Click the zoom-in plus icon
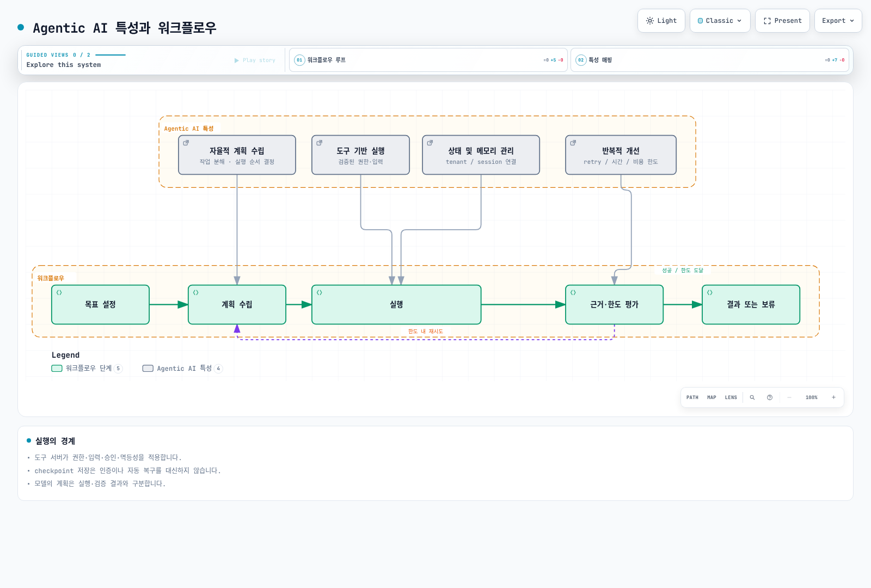Viewport: 871px width, 588px height. coord(833,397)
